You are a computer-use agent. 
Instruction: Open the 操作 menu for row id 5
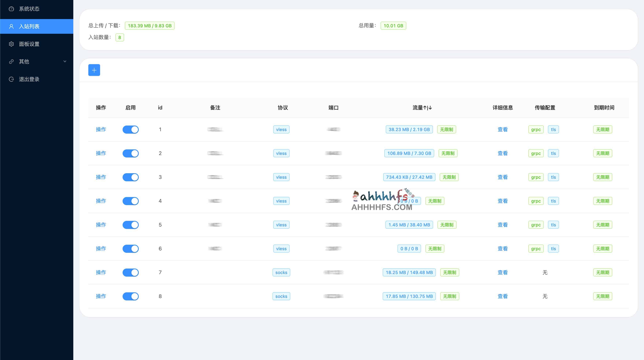click(x=101, y=225)
